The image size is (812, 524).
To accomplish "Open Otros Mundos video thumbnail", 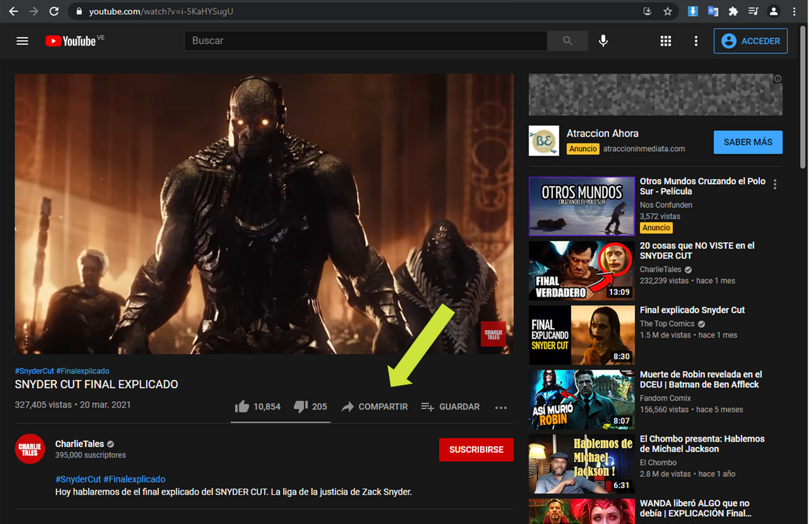I will tap(582, 206).
